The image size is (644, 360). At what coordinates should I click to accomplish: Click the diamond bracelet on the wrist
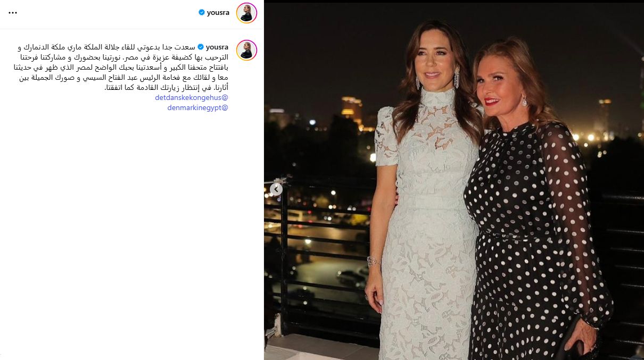pyautogui.click(x=374, y=261)
